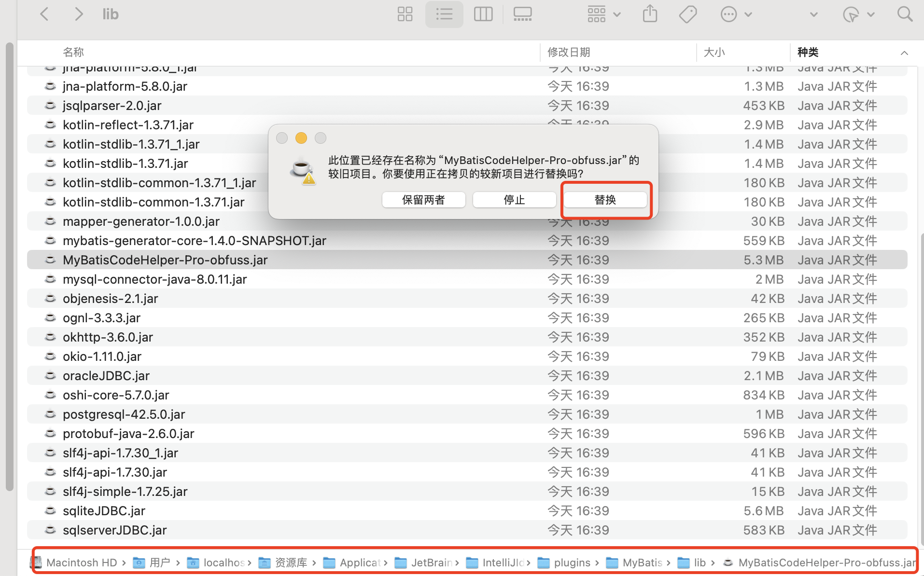Click the jar icon beside oracleJDBC.jar
This screenshot has height=576, width=924.
click(x=50, y=375)
